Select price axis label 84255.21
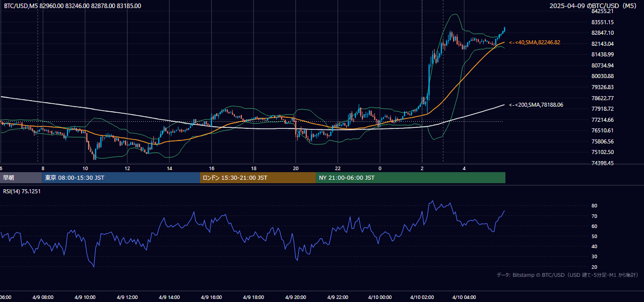This screenshot has width=644, height=302. (603, 11)
